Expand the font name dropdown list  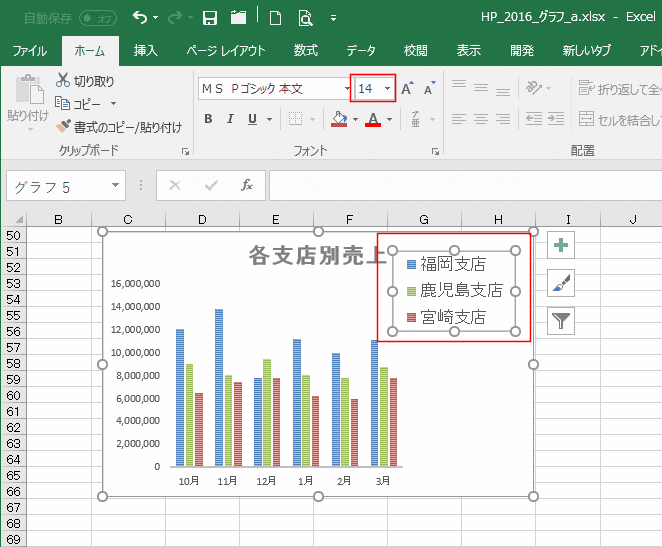point(347,89)
